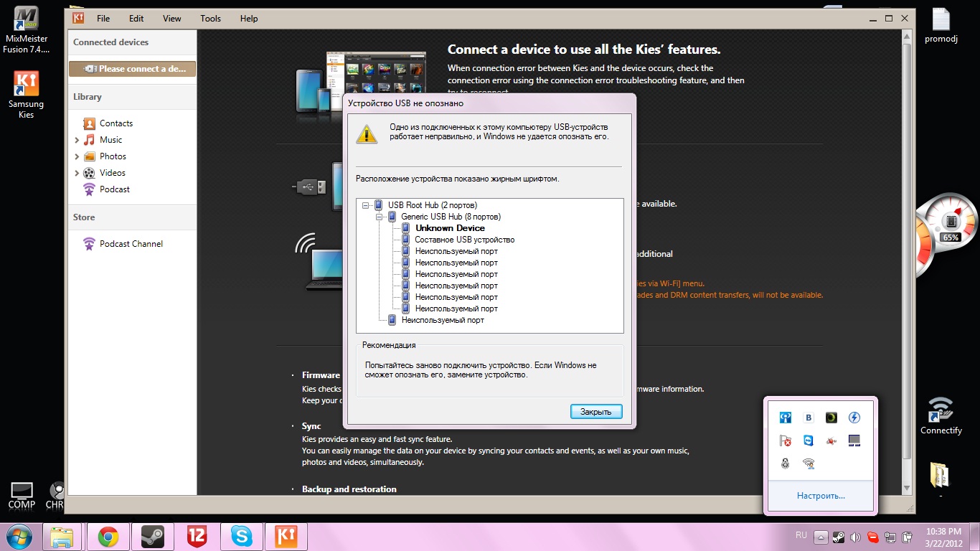Select the bold Unknown Device entry
The width and height of the screenshot is (980, 551).
tap(450, 228)
